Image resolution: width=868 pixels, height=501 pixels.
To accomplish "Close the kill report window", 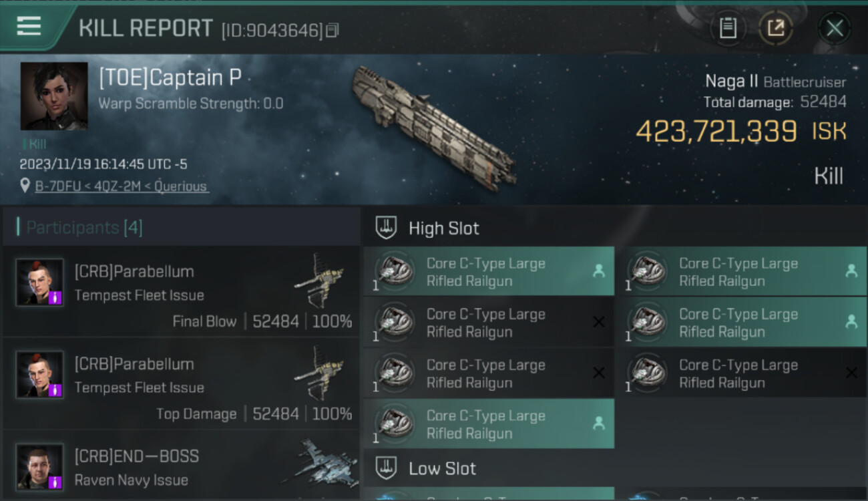I will 834,28.
